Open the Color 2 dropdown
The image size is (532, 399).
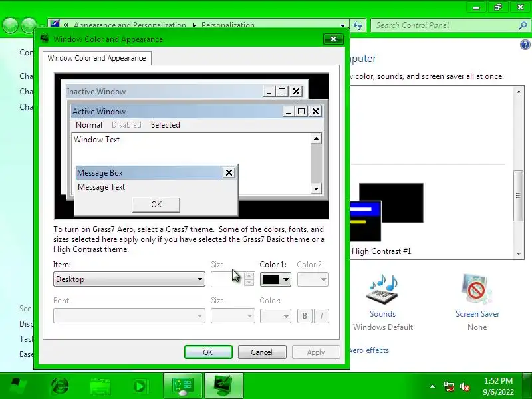313,279
